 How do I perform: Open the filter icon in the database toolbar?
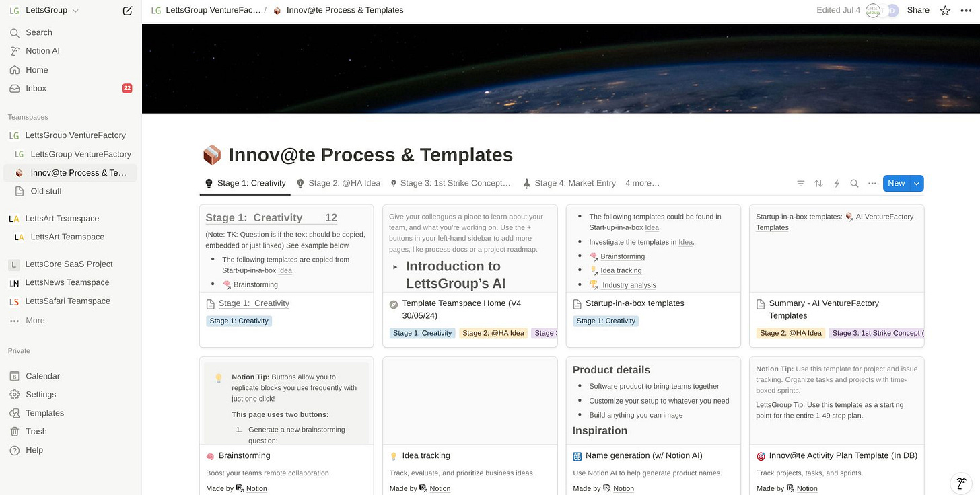pos(800,183)
